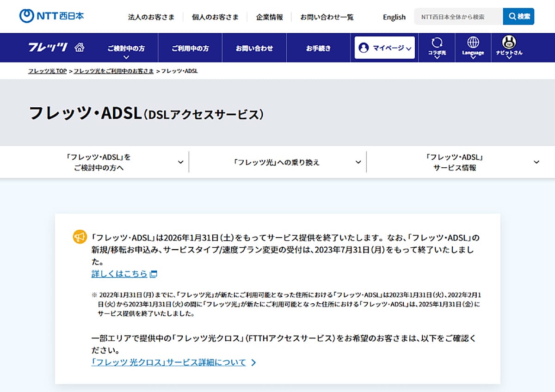This screenshot has height=392, width=555.
Task: Switch to English language
Action: coord(394,17)
